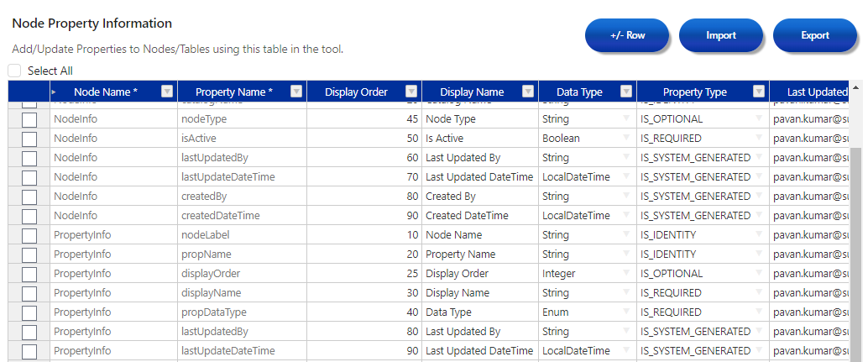Check the row checkbox for displayName
The image size is (868, 362).
coord(29,294)
